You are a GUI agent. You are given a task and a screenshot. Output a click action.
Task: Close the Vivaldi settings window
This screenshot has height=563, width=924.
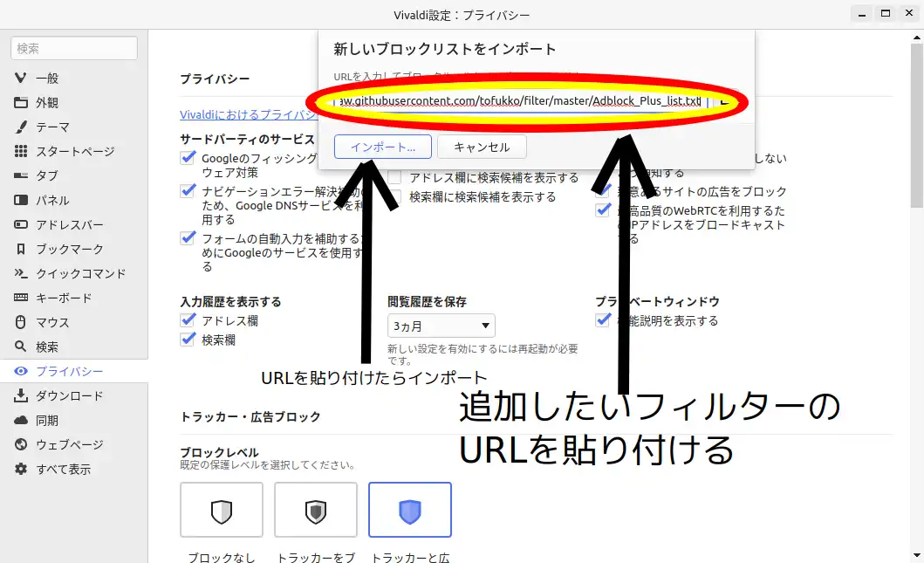click(x=909, y=14)
